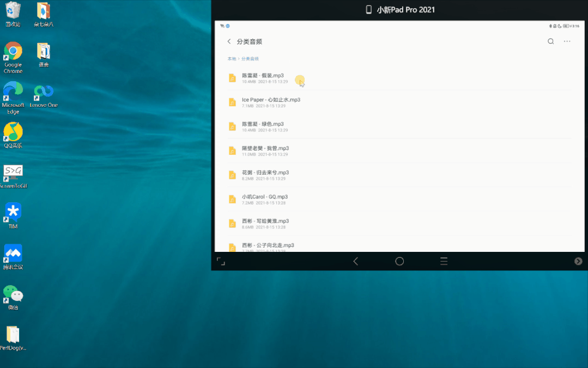Tap the Android back arrow in navigation bar
Screen dimensions: 588x368
tap(355, 261)
